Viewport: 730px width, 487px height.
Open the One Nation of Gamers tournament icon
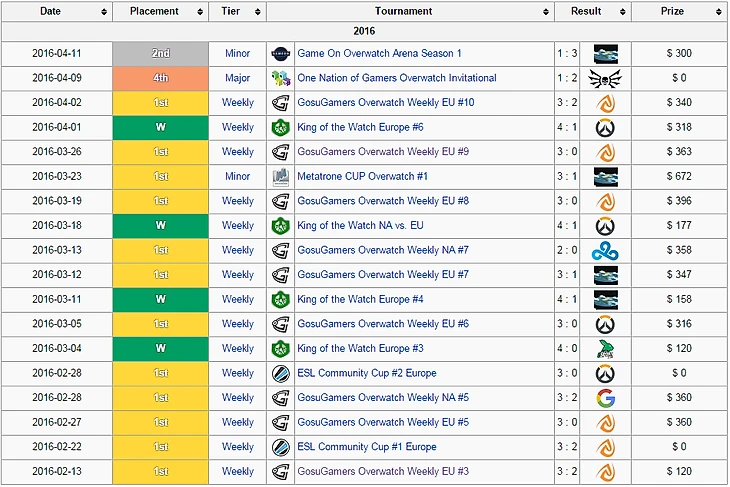coord(280,78)
